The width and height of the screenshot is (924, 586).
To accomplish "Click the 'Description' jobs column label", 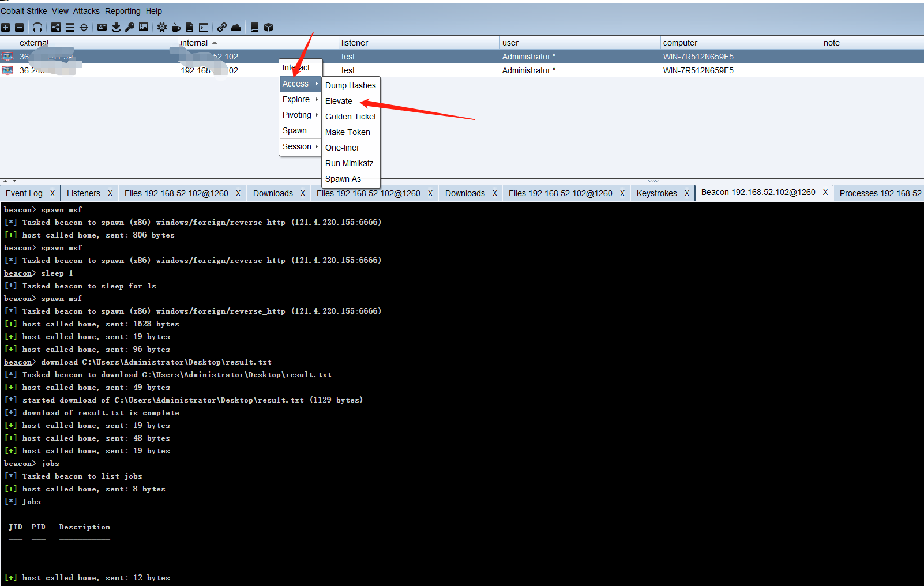I will coord(85,527).
